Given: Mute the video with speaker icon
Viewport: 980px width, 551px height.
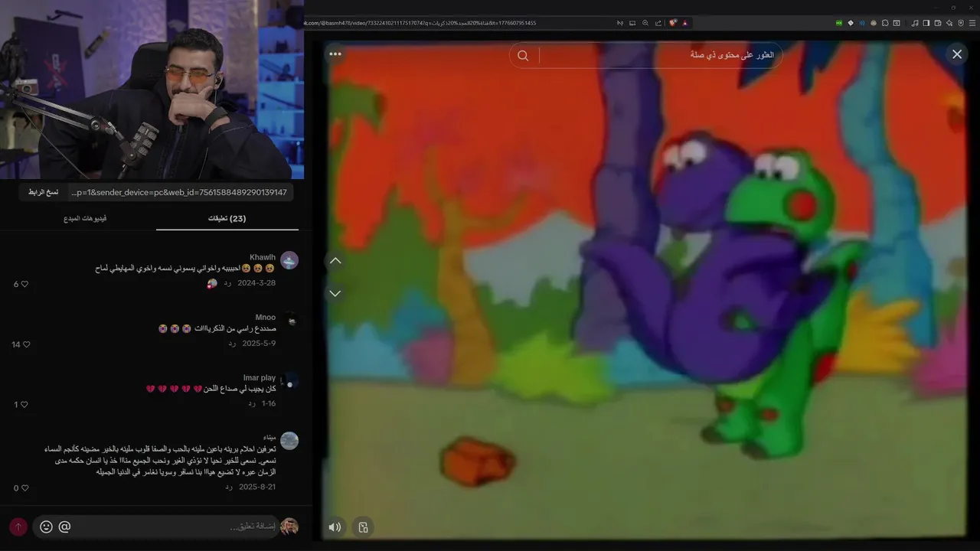Looking at the screenshot, I should (335, 527).
